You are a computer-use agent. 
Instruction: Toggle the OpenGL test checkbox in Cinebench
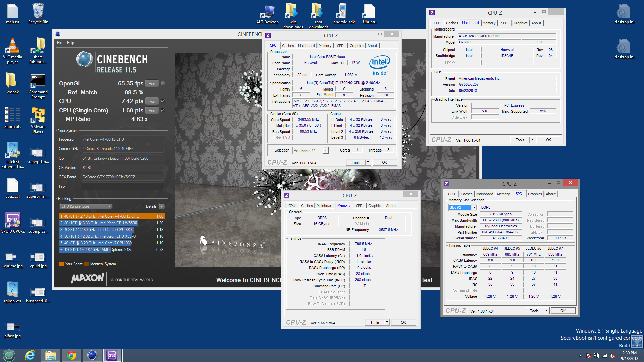(163, 83)
